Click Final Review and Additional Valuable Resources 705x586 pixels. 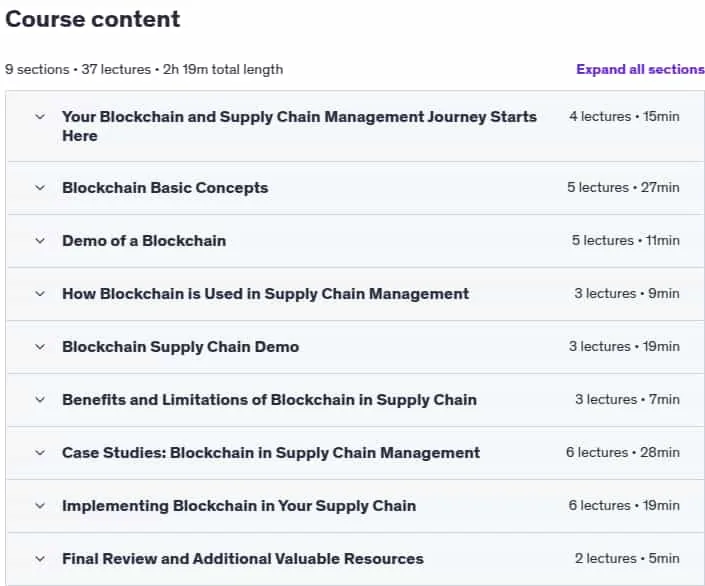coord(243,559)
